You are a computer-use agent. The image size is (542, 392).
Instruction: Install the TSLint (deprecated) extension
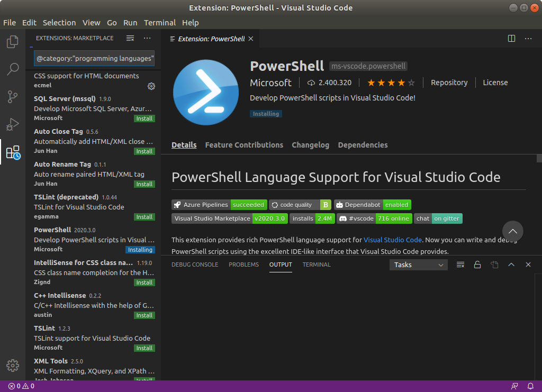[144, 217]
